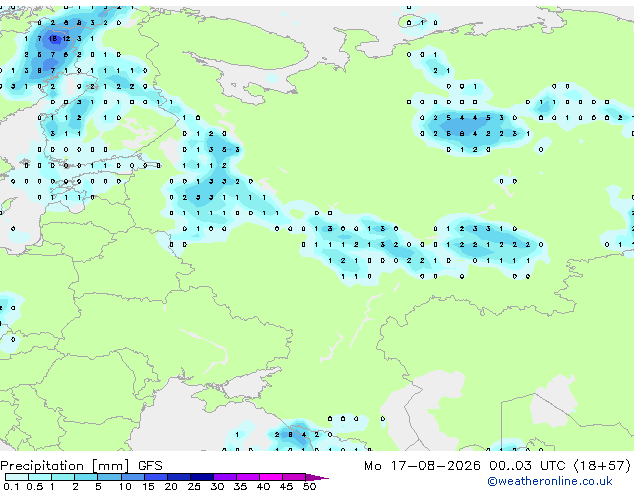Click the "30" legend scale label
634x490 pixels.
point(217,486)
